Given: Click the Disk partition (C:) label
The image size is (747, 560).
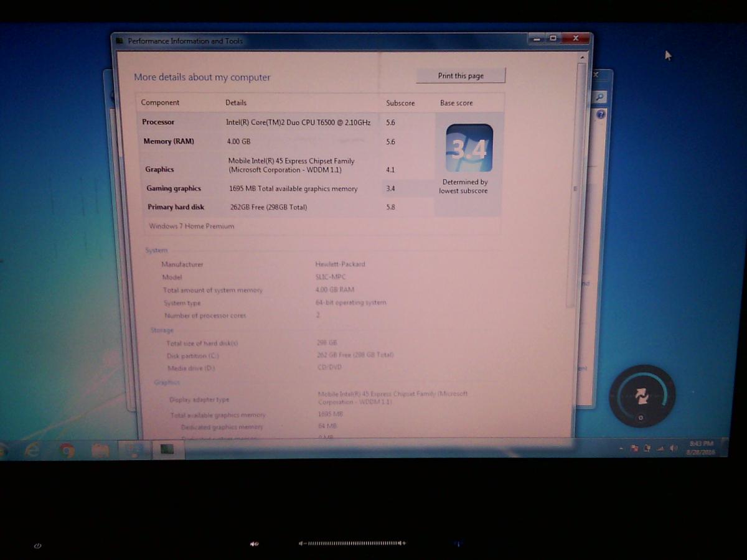Looking at the screenshot, I should pos(193,356).
